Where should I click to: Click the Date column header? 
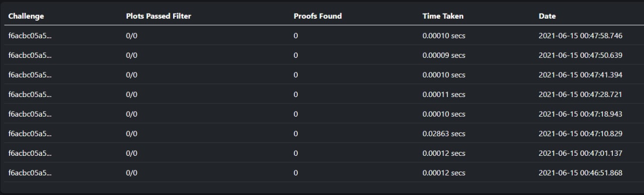(547, 16)
